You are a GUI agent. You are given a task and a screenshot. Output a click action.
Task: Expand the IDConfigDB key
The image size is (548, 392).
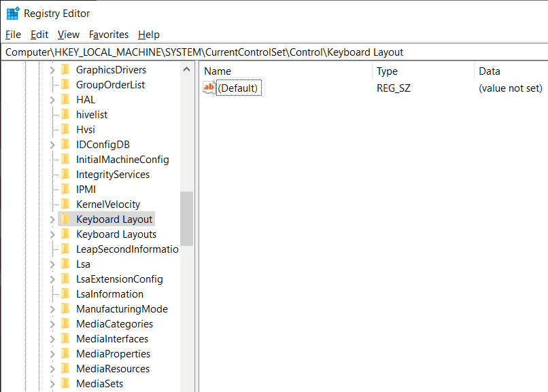click(52, 145)
